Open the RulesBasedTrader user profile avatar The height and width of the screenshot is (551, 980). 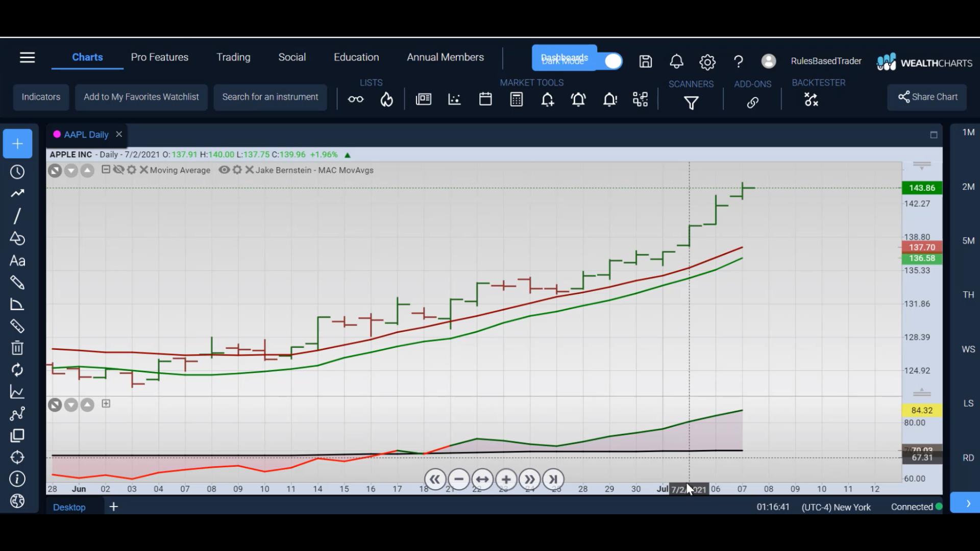(768, 61)
